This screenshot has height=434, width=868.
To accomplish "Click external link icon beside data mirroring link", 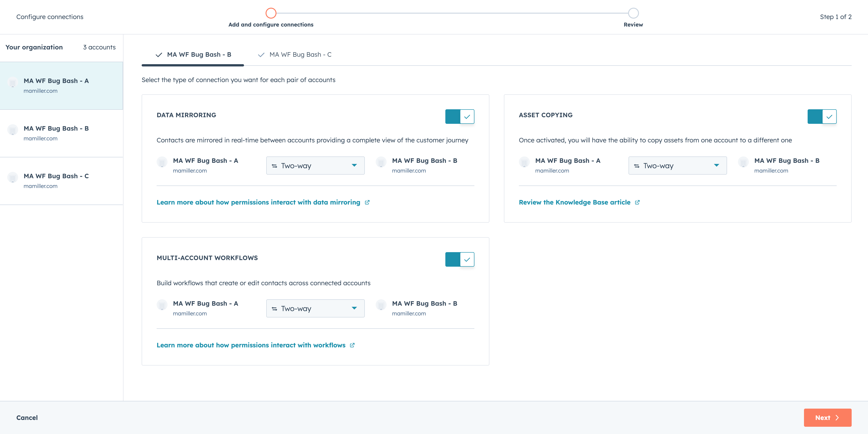I will [367, 202].
